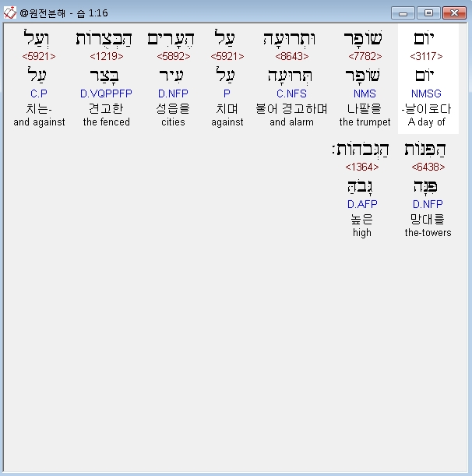The height and width of the screenshot is (476, 472).
Task: Click the Korean gloss '성읍을'
Action: coord(173,109)
